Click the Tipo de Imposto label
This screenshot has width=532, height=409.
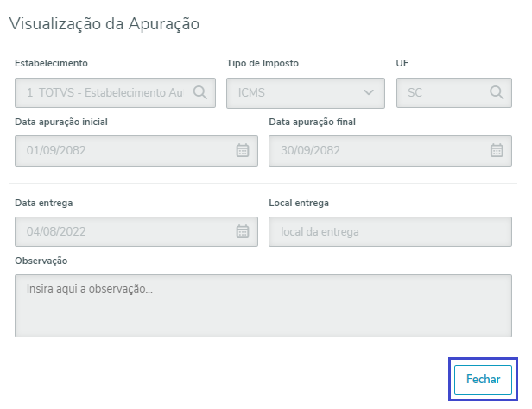coord(263,63)
